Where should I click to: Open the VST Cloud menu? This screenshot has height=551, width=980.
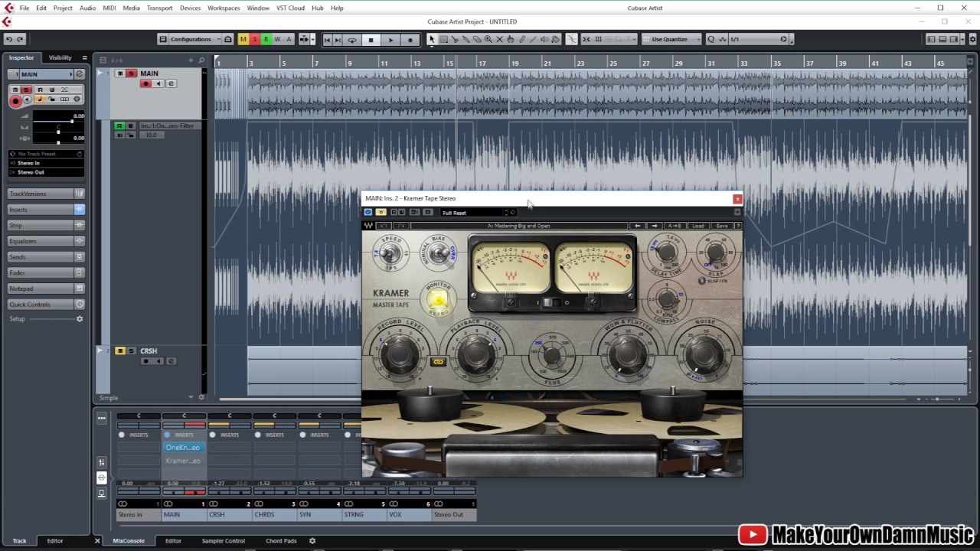click(x=290, y=8)
